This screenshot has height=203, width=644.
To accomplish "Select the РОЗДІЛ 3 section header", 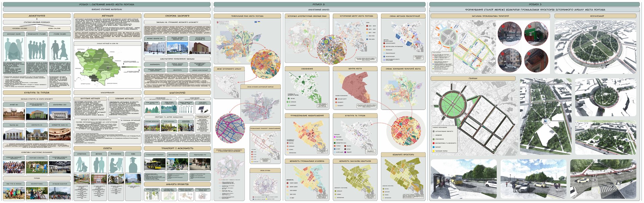I will 535,4.
